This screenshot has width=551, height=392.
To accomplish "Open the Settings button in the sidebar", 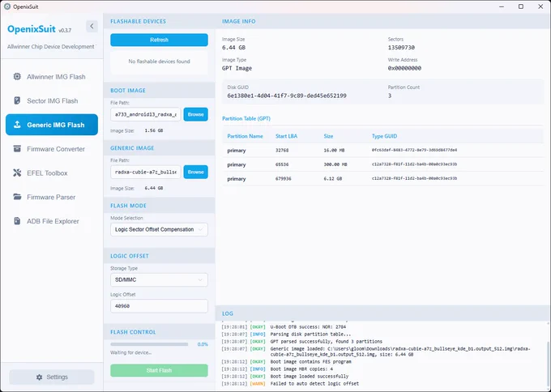I will pos(52,377).
